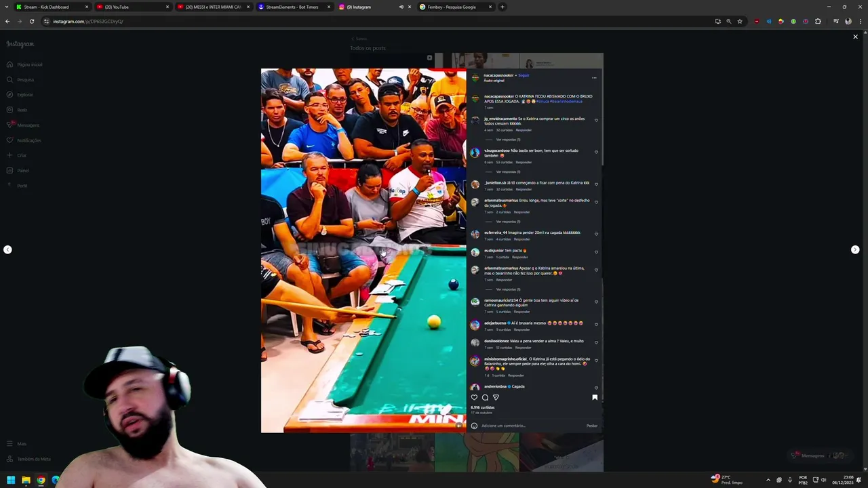Open Pesquisa in the Instagram sidebar
This screenshot has height=488, width=868.
pyautogui.click(x=20, y=79)
